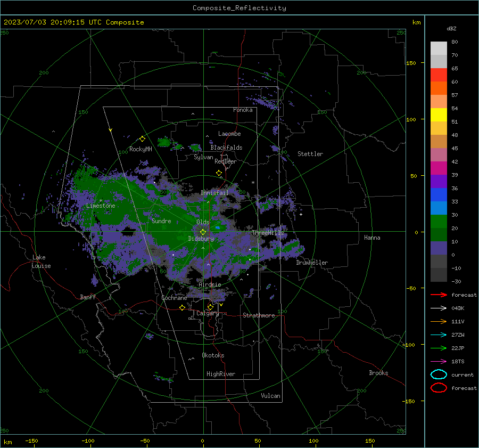Click the white plus marker west of Hanna
Screen dimensions: 479x448
301,214
